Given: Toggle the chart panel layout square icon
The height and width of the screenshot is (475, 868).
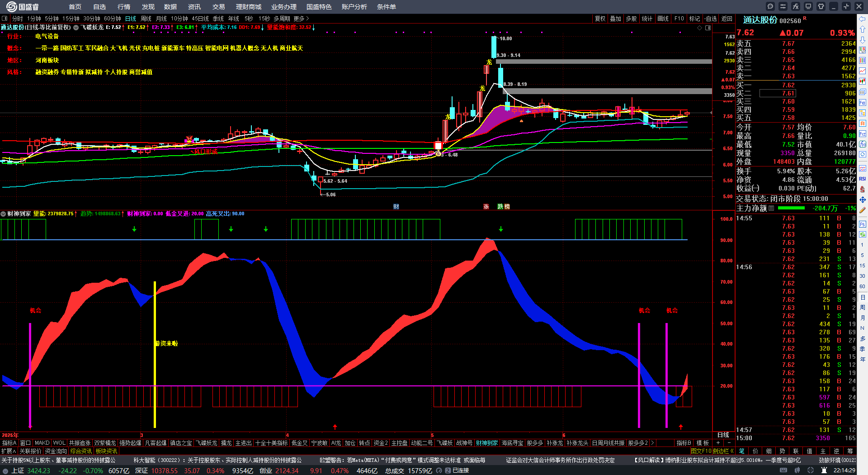Looking at the screenshot, I should (5, 19).
